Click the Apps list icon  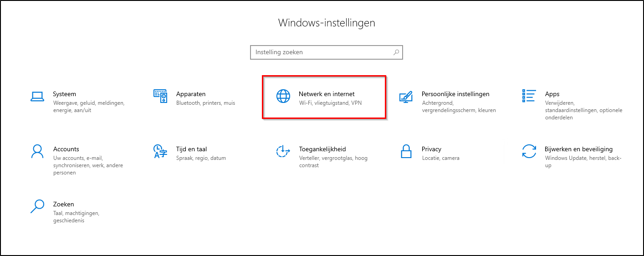tap(529, 96)
